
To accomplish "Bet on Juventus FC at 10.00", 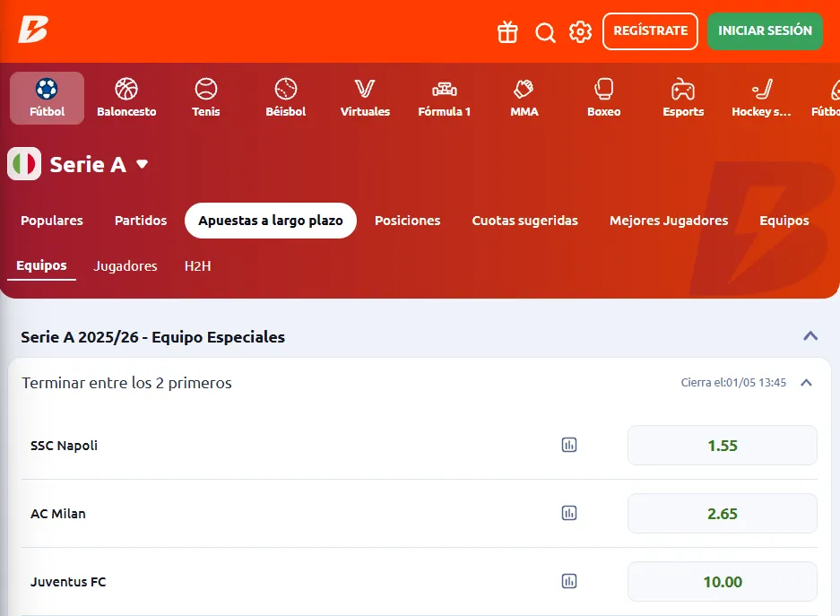I will tap(723, 581).
